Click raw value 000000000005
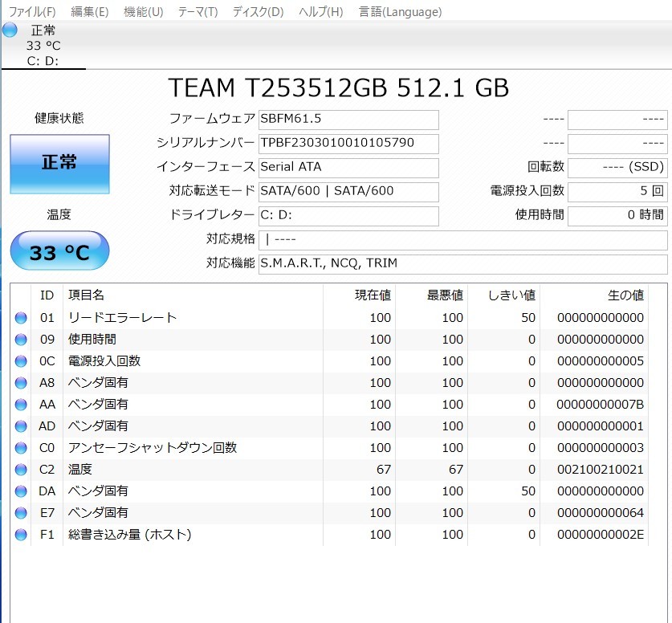Image resolution: width=672 pixels, height=623 pixels. [x=600, y=361]
